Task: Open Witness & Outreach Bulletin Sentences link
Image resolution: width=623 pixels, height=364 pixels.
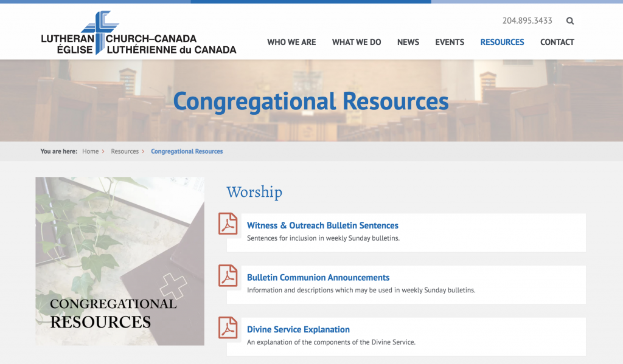Action: coord(322,225)
